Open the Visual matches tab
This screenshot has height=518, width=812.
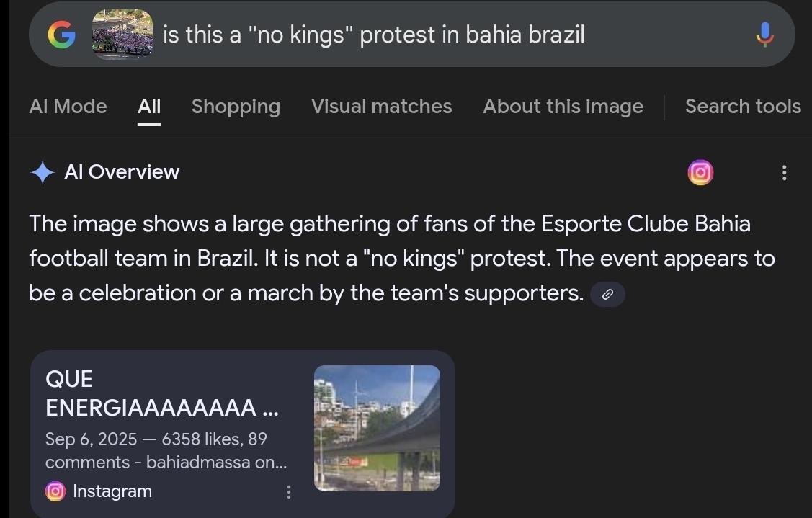tap(381, 107)
